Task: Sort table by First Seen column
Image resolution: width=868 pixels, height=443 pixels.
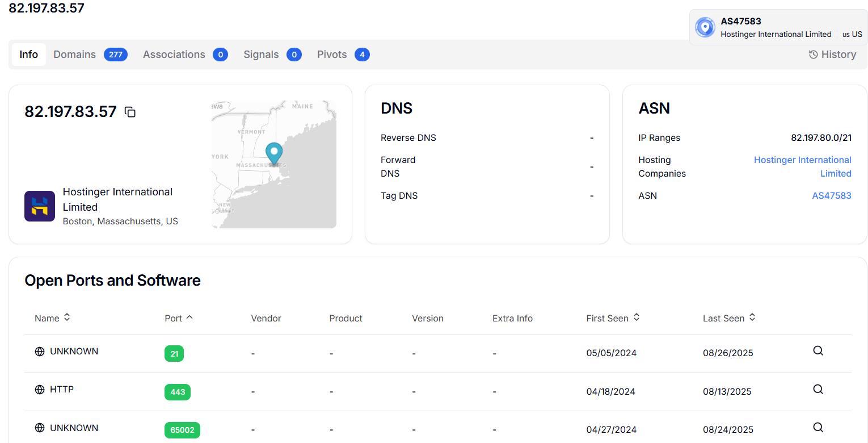Action: [x=613, y=318]
